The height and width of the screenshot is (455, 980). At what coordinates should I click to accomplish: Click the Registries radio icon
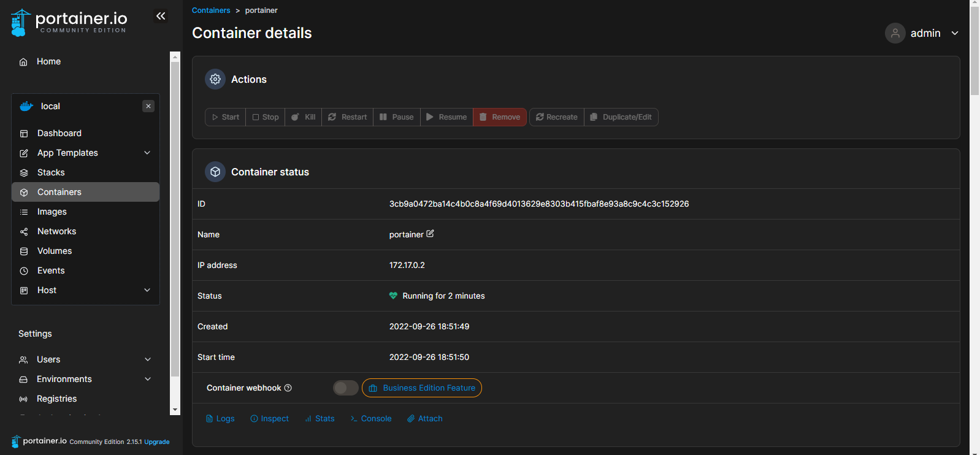[x=23, y=399]
